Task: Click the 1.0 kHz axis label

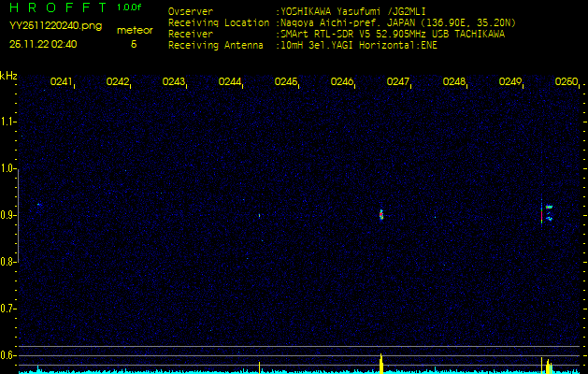Action: click(8, 168)
